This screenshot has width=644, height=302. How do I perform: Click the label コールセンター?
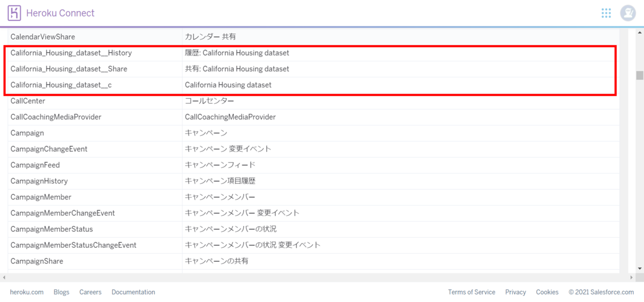pyautogui.click(x=209, y=101)
